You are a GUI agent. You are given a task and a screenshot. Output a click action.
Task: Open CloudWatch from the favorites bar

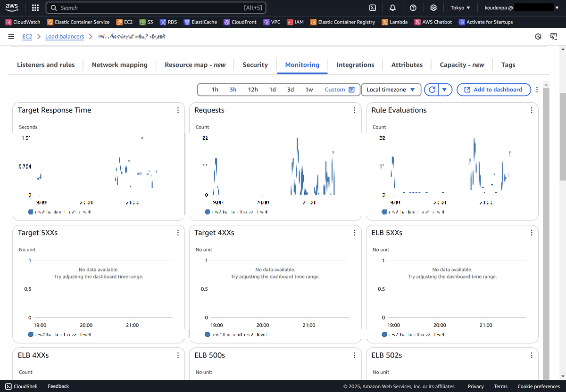tap(22, 22)
